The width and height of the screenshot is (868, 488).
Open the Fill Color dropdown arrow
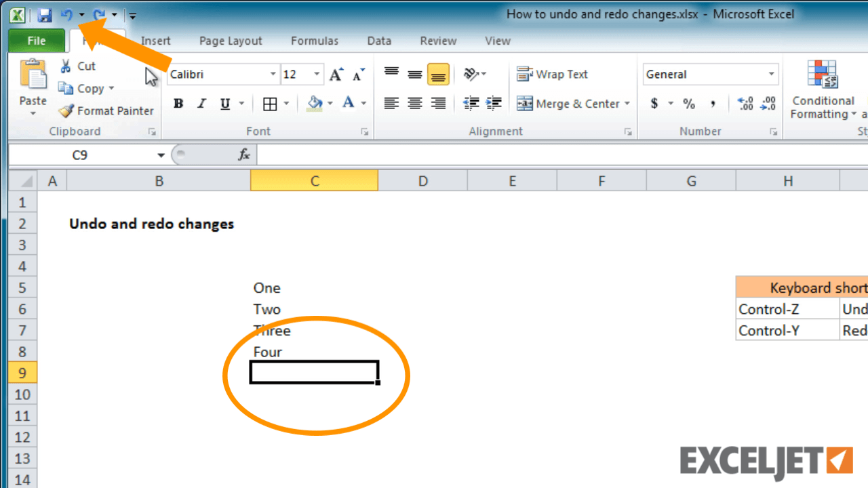(x=328, y=103)
